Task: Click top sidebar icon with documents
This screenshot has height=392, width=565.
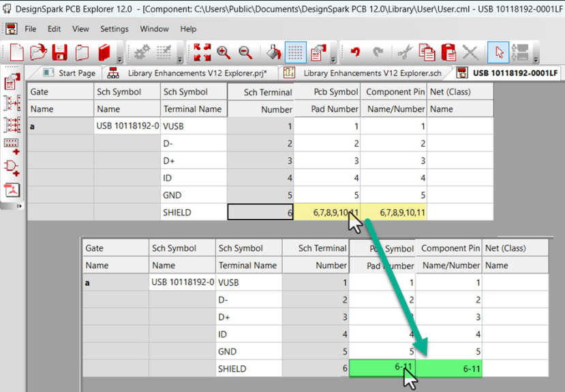Action: click(x=12, y=81)
